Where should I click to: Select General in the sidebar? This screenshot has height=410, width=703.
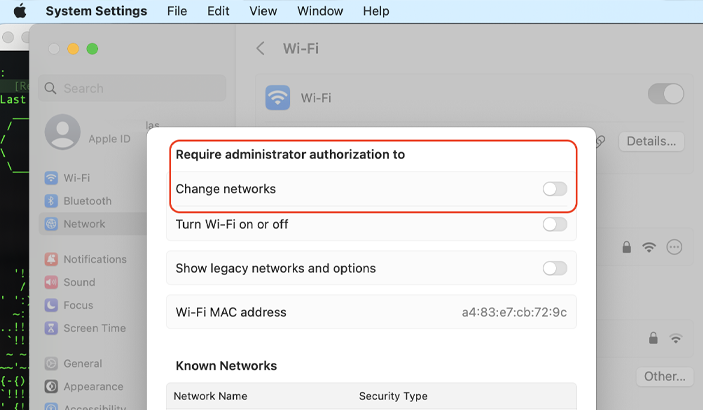coord(82,363)
